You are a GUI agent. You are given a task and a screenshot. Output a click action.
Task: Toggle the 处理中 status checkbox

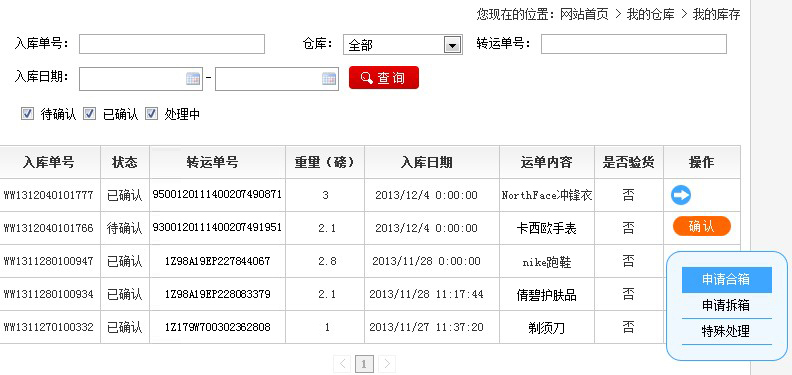(152, 114)
